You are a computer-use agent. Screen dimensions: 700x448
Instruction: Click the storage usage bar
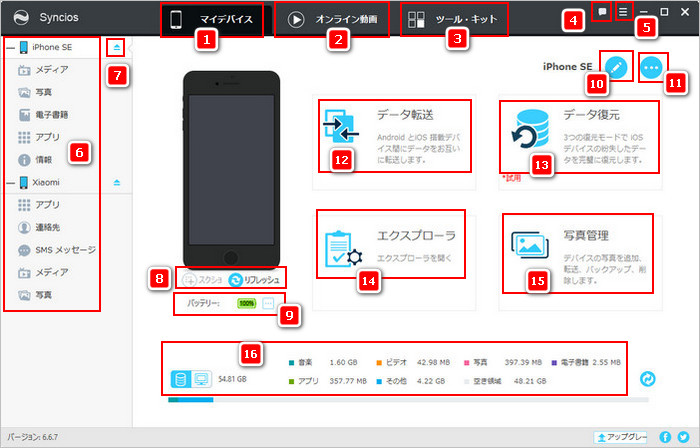coord(408,400)
